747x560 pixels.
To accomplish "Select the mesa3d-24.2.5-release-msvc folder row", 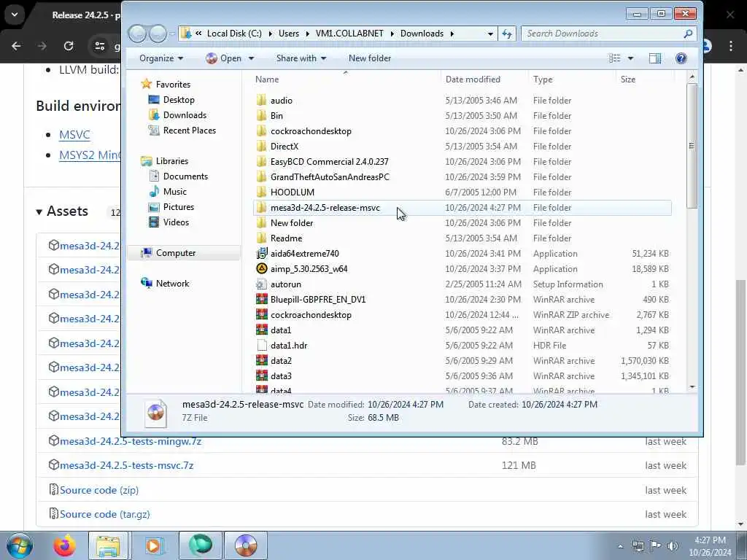I will 462,208.
